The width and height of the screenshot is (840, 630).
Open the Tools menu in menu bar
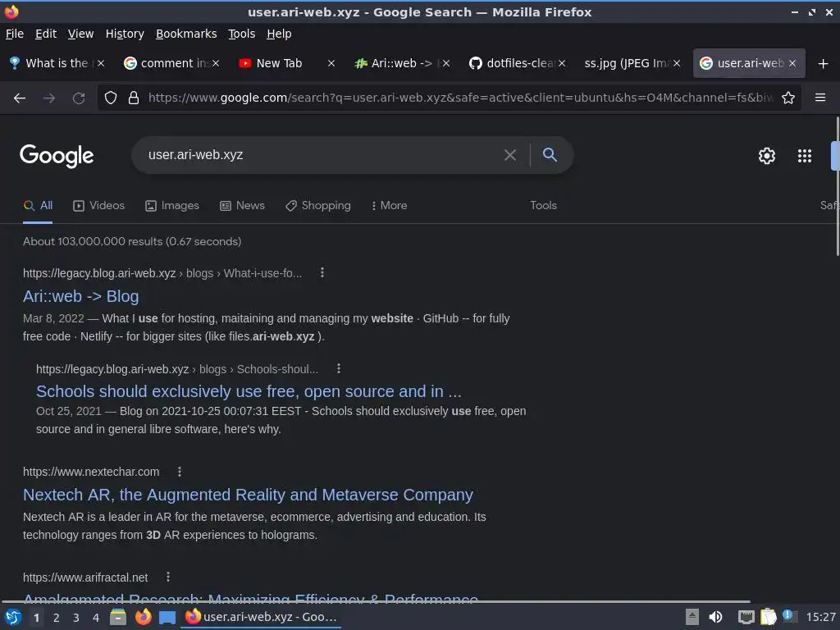pos(242,34)
